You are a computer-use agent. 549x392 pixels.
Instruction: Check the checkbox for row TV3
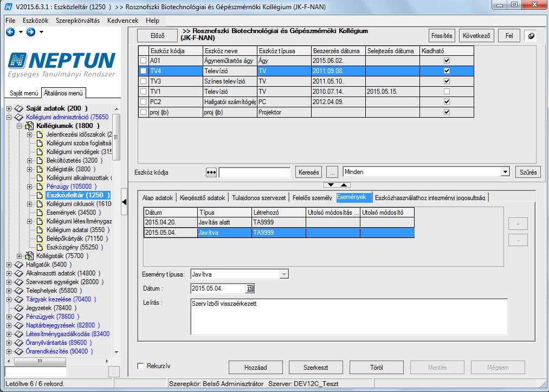(143, 81)
